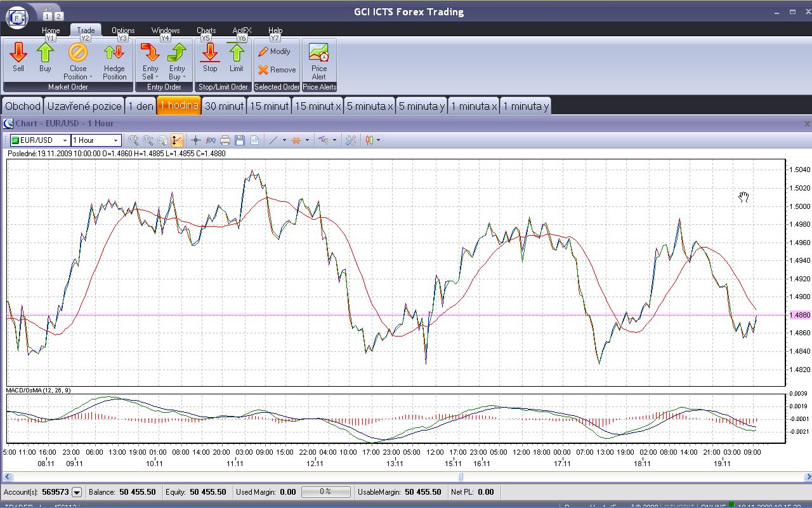The image size is (812, 508).
Task: Switch to the Uzavřené pozice tab
Action: pyautogui.click(x=84, y=106)
